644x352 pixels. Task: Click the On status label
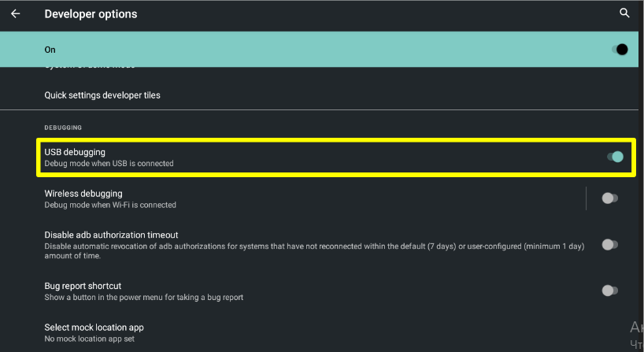[x=50, y=50]
